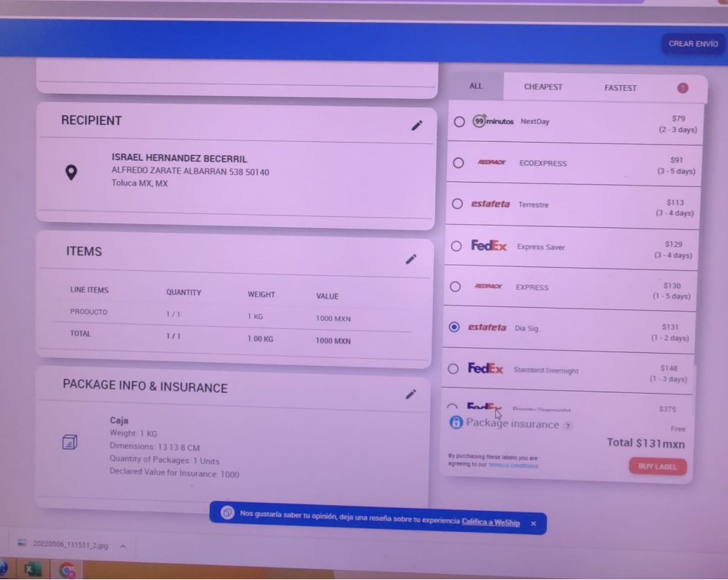Image resolution: width=728 pixels, height=580 pixels.
Task: Click the red alert icon beside Fastest
Action: [x=682, y=88]
